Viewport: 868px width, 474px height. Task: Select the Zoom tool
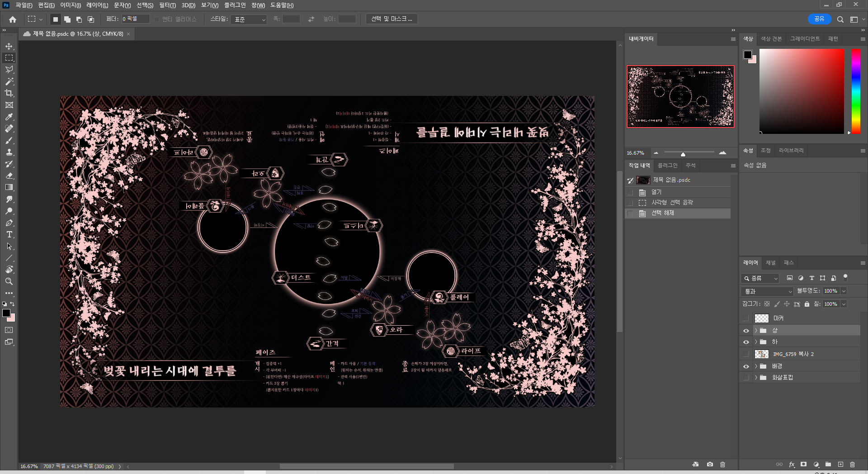pyautogui.click(x=9, y=281)
